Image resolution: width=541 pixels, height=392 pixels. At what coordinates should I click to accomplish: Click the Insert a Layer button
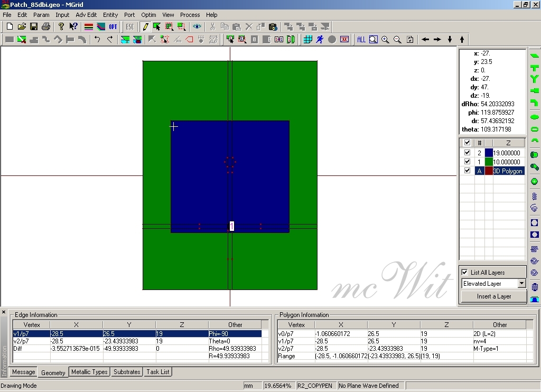click(x=493, y=296)
